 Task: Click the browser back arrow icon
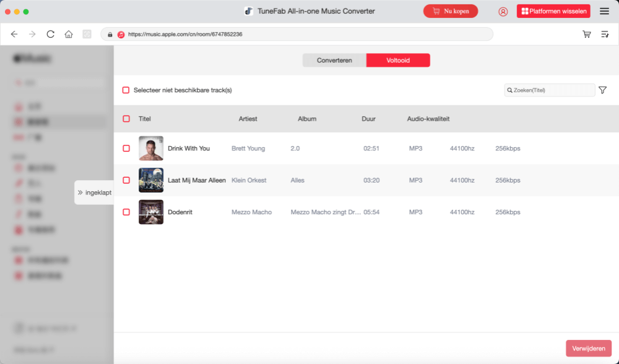pyautogui.click(x=14, y=34)
